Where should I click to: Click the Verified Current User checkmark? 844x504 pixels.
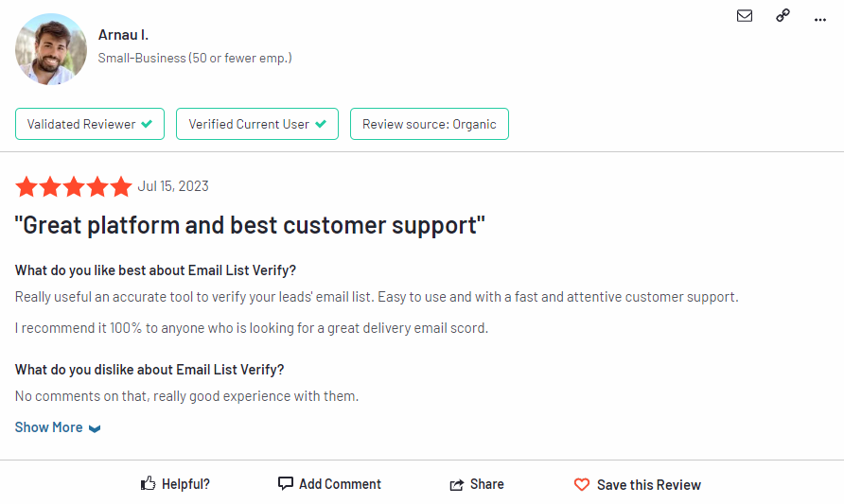point(321,124)
